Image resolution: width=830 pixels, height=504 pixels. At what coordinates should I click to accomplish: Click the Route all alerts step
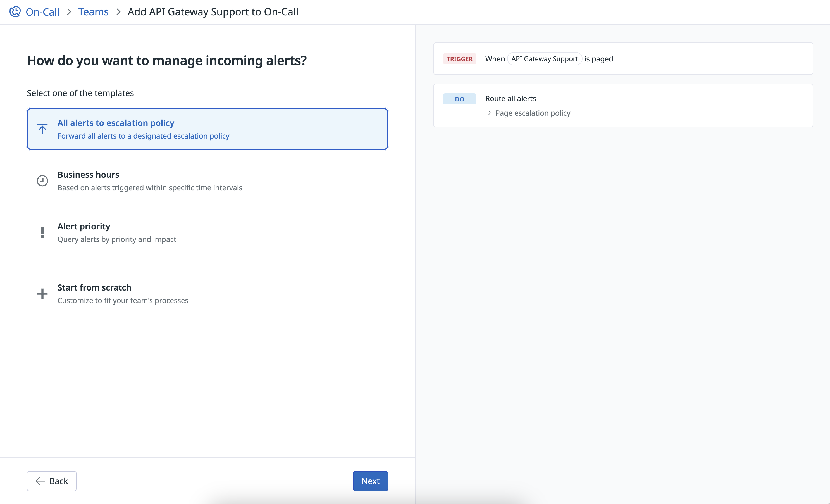tap(511, 99)
